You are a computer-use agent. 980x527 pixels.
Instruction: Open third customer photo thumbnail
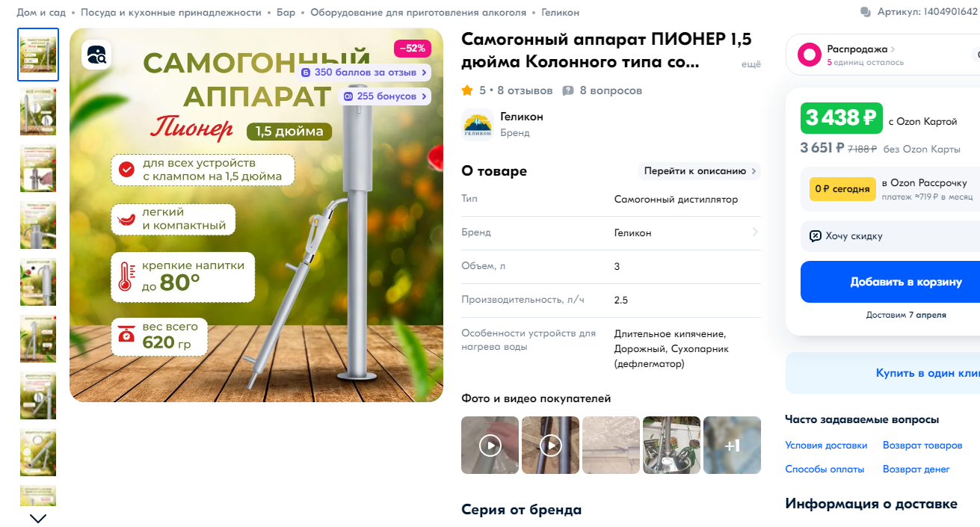(x=611, y=446)
